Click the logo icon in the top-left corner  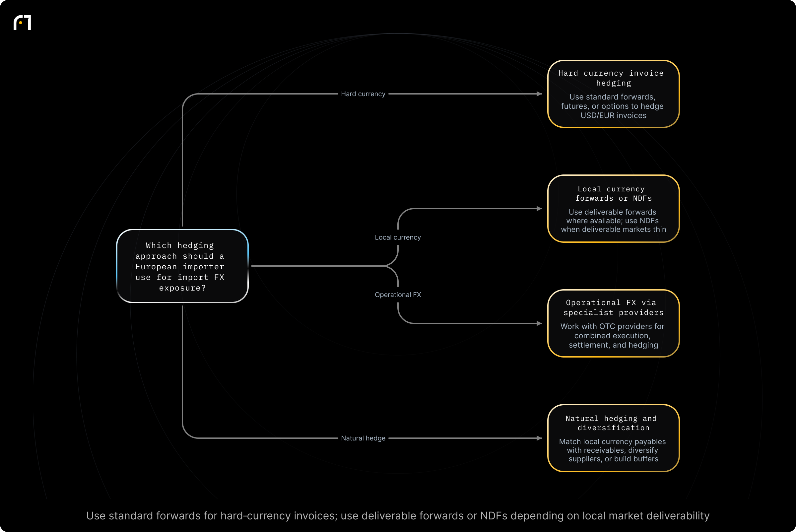tap(23, 23)
